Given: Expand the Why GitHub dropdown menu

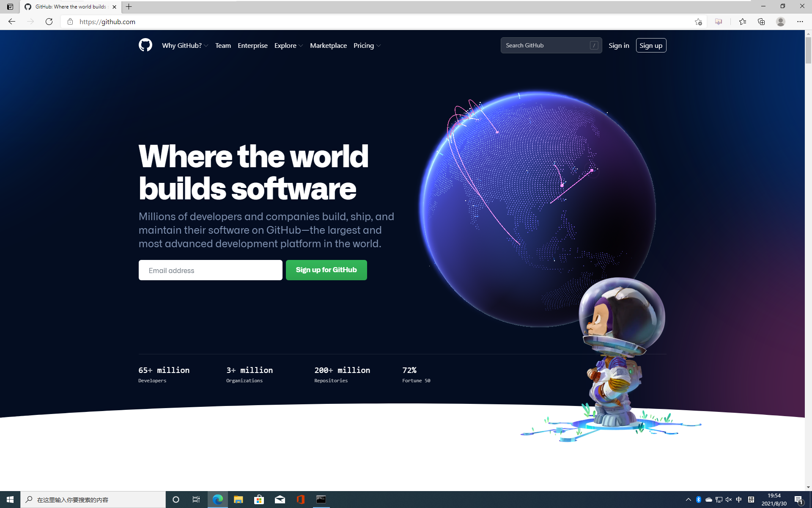Looking at the screenshot, I should point(184,46).
